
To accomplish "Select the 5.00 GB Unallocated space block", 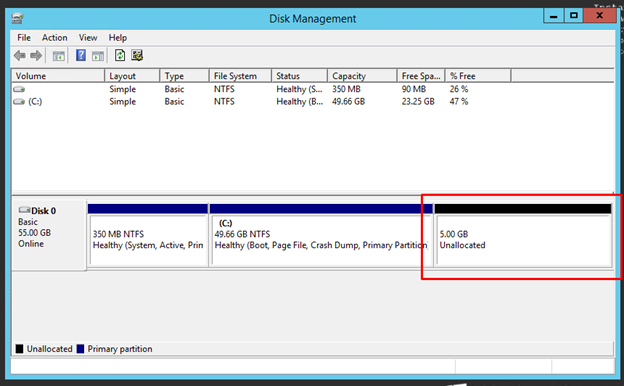I will pyautogui.click(x=523, y=235).
